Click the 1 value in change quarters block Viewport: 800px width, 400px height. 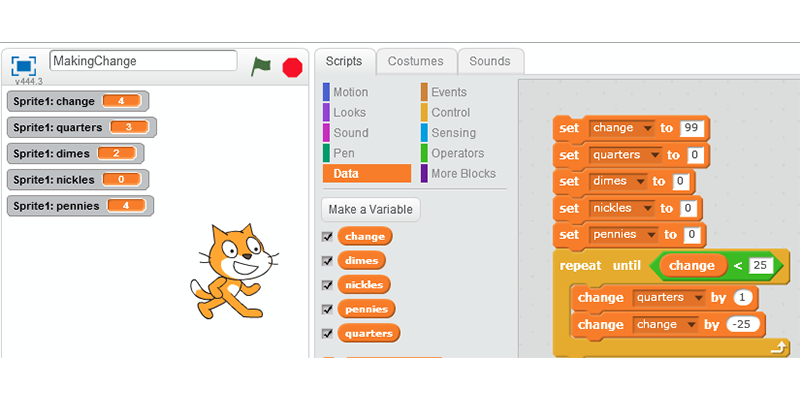[743, 298]
